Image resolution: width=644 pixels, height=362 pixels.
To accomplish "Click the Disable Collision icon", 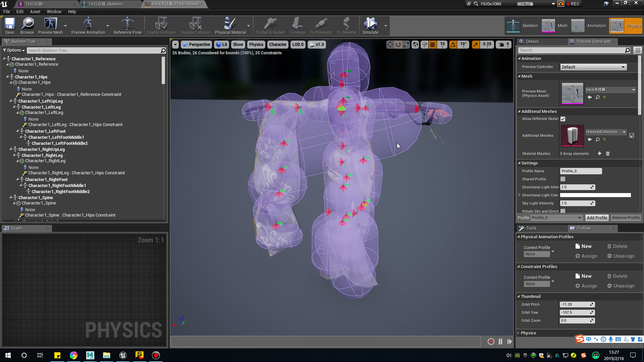I will [196, 26].
